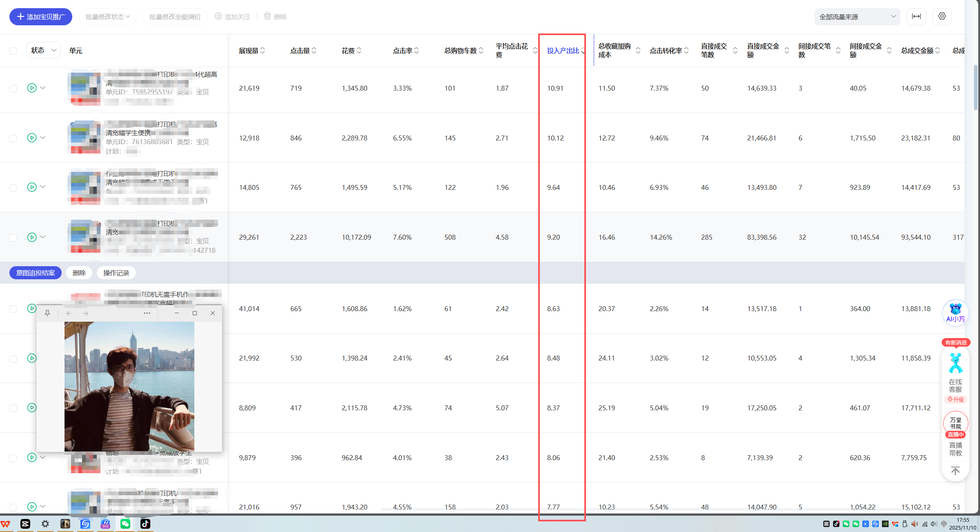Open the network Wi-Fi tray icon
Viewport: 980px width, 532px height.
tap(925, 524)
